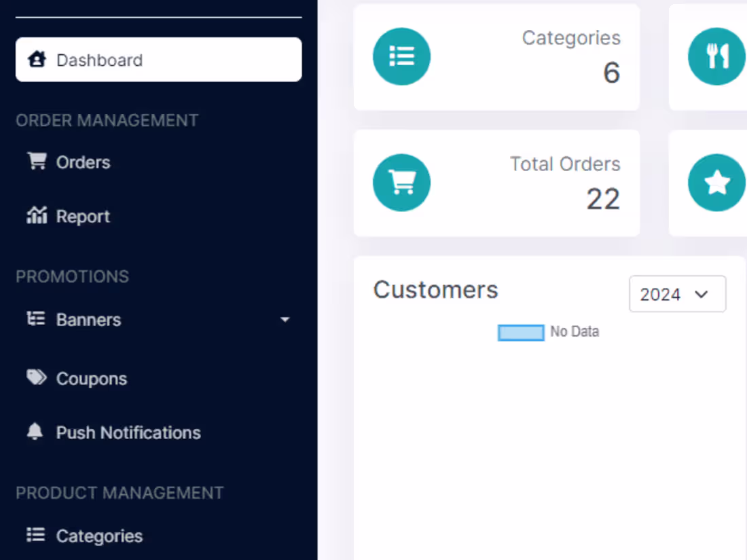Click the Dashboard home icon

pos(37,60)
